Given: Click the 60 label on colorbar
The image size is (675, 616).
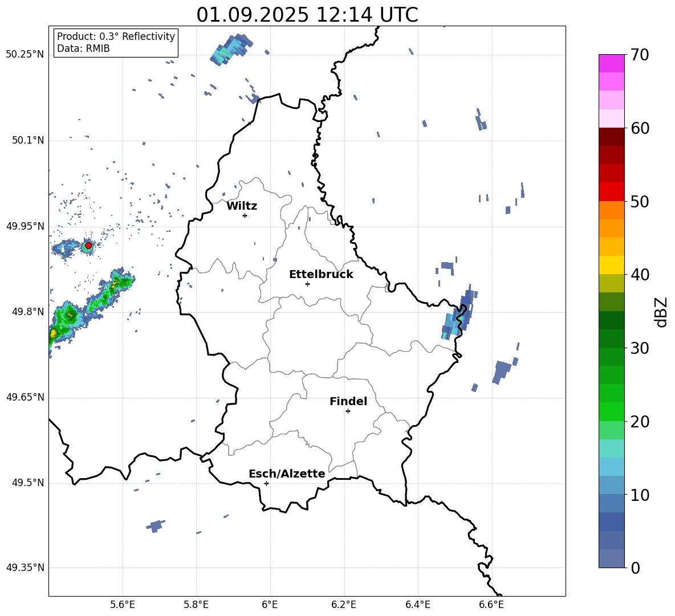Looking at the screenshot, I should point(640,128).
